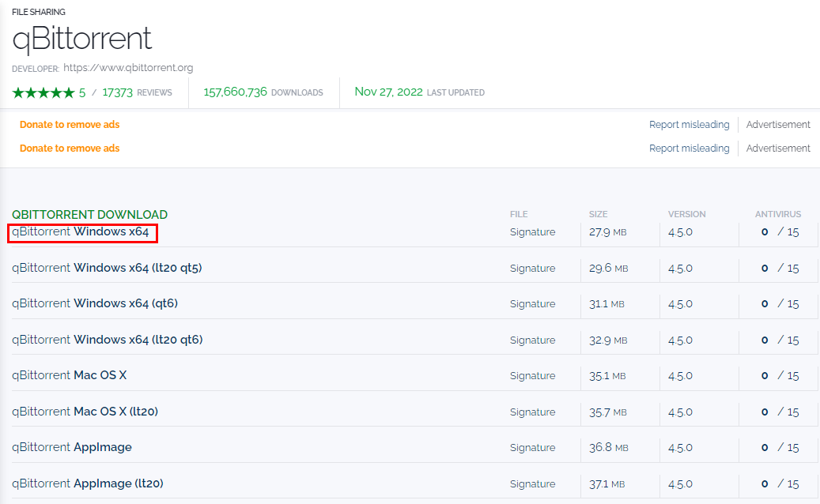
Task: Click the second Report misleading link
Action: pyautogui.click(x=690, y=149)
